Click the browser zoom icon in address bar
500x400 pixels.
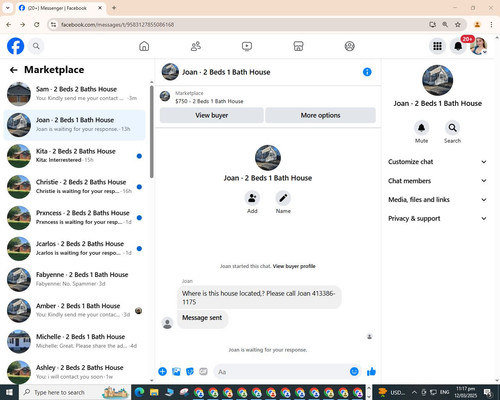pos(445,25)
